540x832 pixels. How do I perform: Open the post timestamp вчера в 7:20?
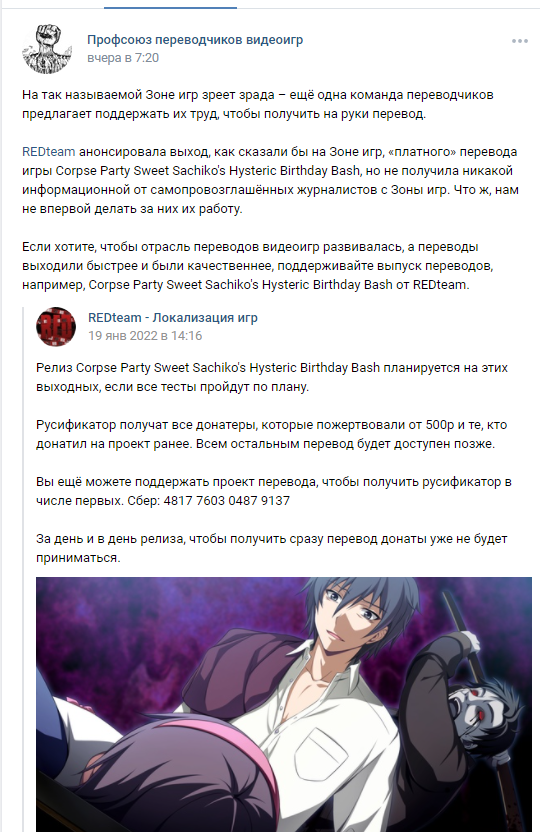123,58
